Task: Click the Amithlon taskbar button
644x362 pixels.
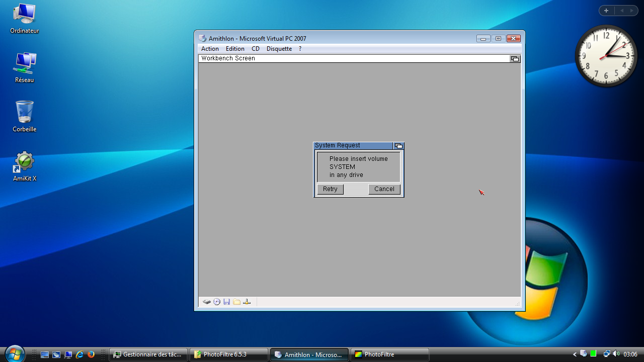Action: [x=309, y=354]
